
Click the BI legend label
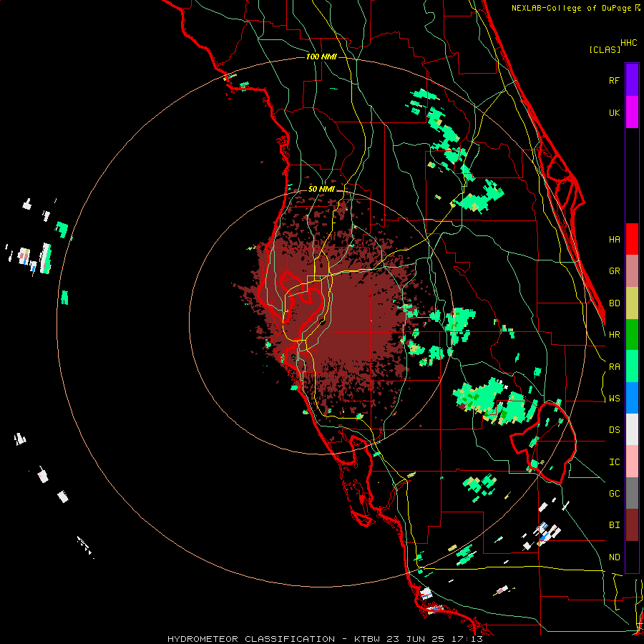tap(614, 525)
